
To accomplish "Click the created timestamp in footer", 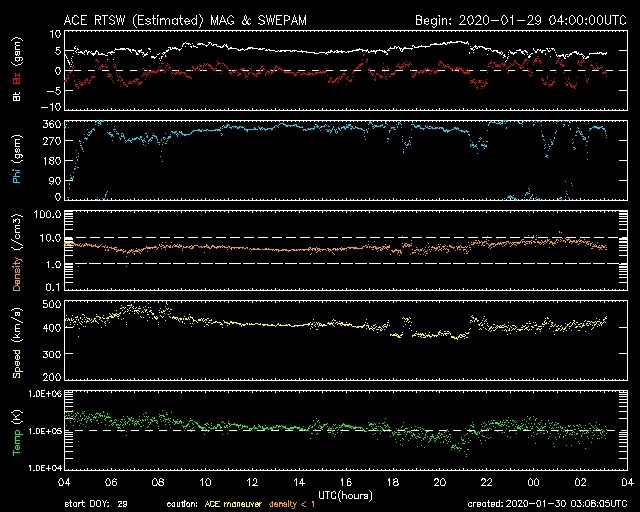I will coord(546,504).
